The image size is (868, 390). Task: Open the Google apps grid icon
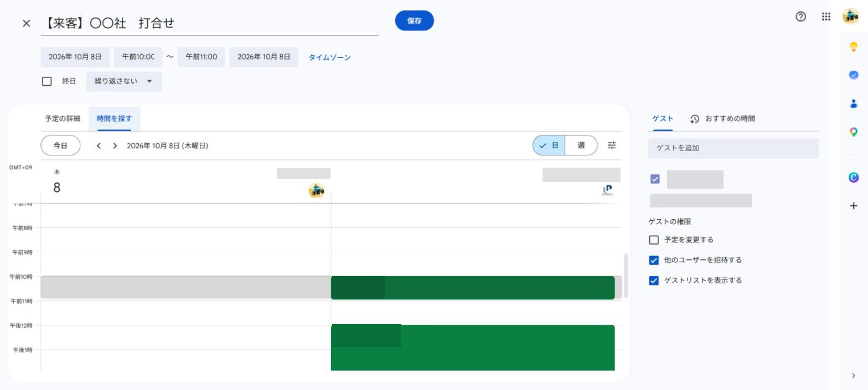[x=826, y=17]
